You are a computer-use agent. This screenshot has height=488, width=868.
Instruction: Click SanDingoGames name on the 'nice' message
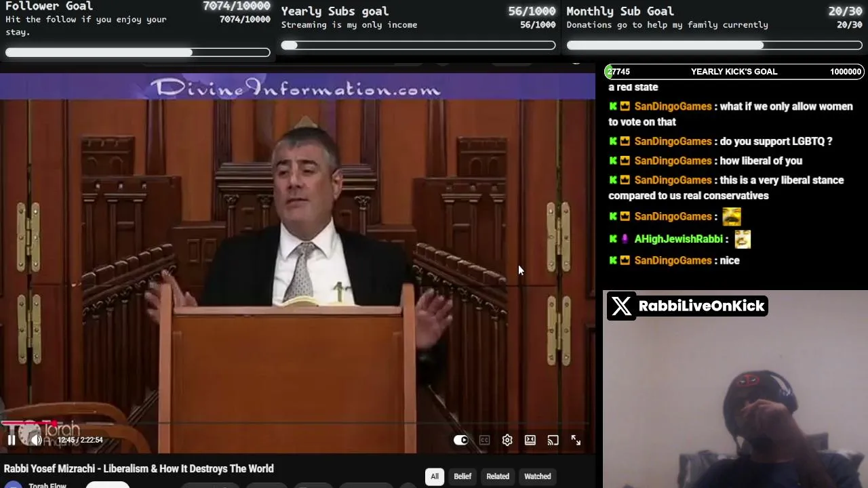673,260
